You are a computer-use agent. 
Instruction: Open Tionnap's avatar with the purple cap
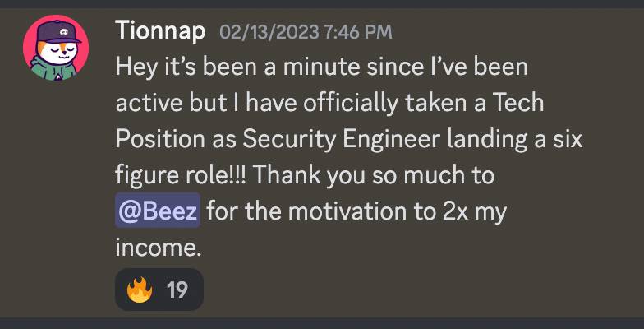[56, 48]
